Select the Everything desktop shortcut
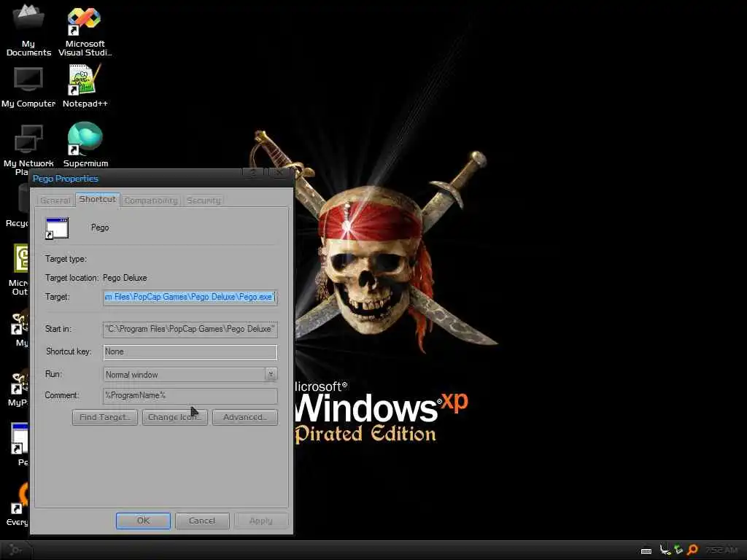747x560 pixels. (x=18, y=505)
